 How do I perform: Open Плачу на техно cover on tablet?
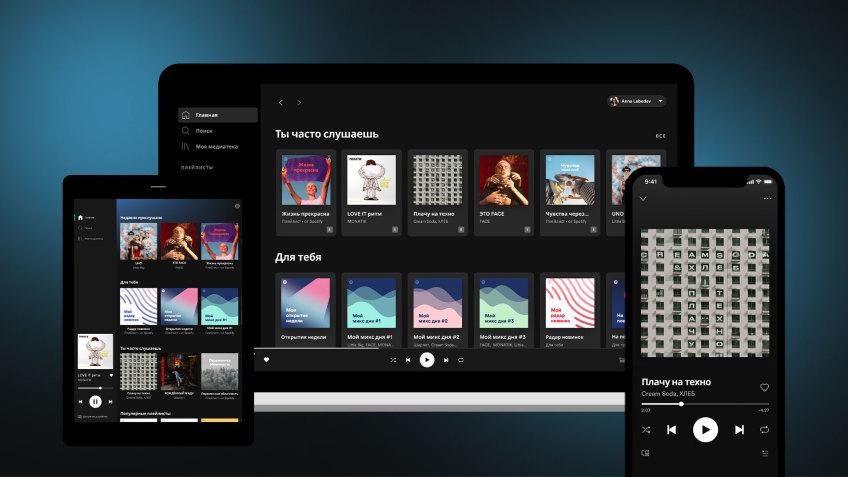coord(138,372)
